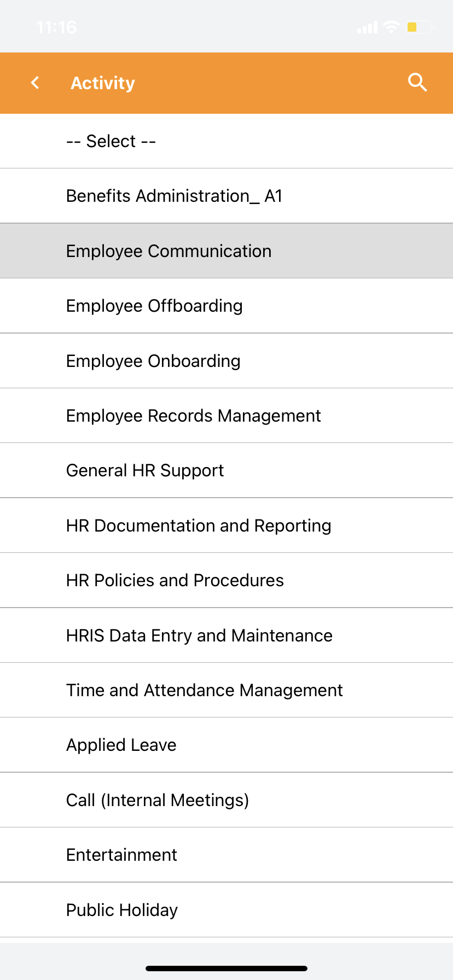
Task: Tap the cellular signal bars icon
Action: click(367, 27)
